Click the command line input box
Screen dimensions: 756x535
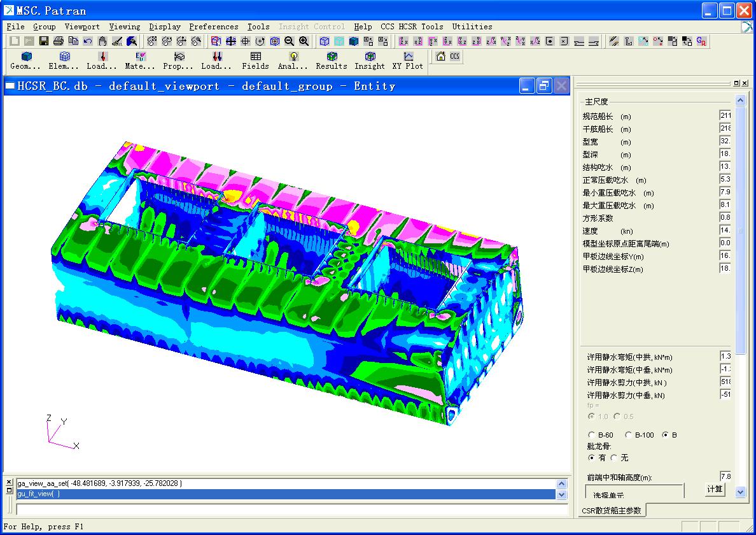pyautogui.click(x=291, y=510)
